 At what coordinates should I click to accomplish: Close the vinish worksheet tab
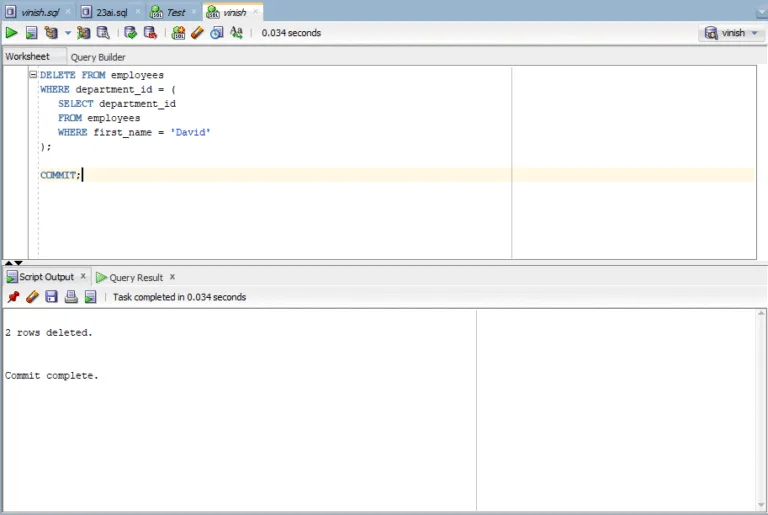tap(255, 11)
